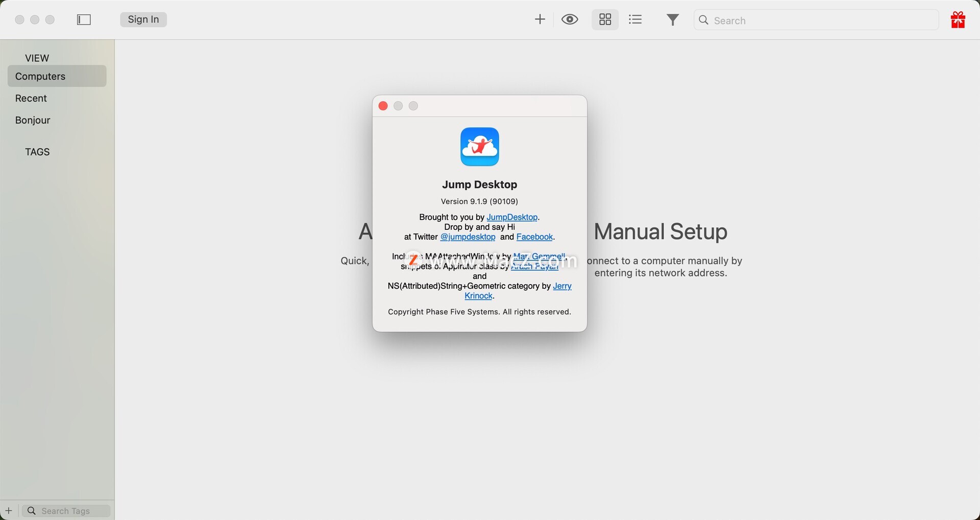Open the Facebook link
Screen dimensions: 980x520
pos(534,237)
